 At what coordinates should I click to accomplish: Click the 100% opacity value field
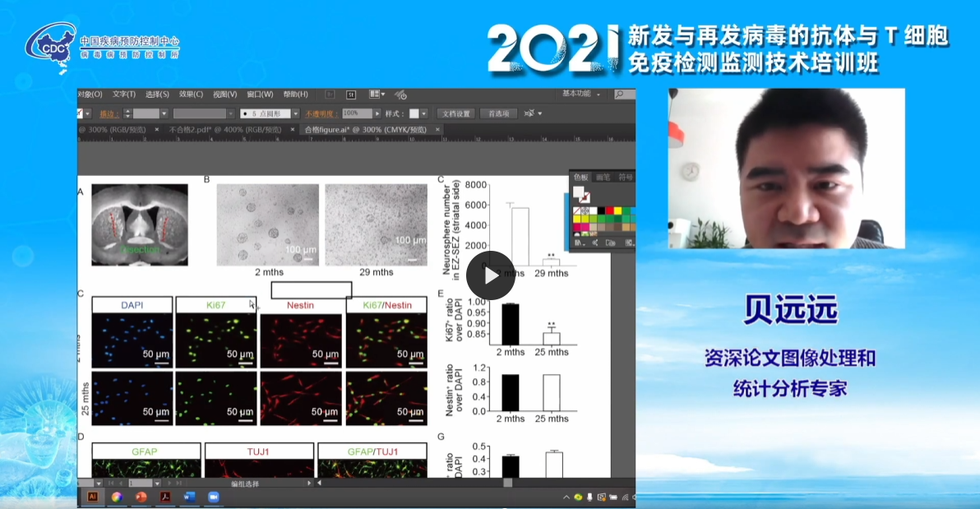[357, 113]
